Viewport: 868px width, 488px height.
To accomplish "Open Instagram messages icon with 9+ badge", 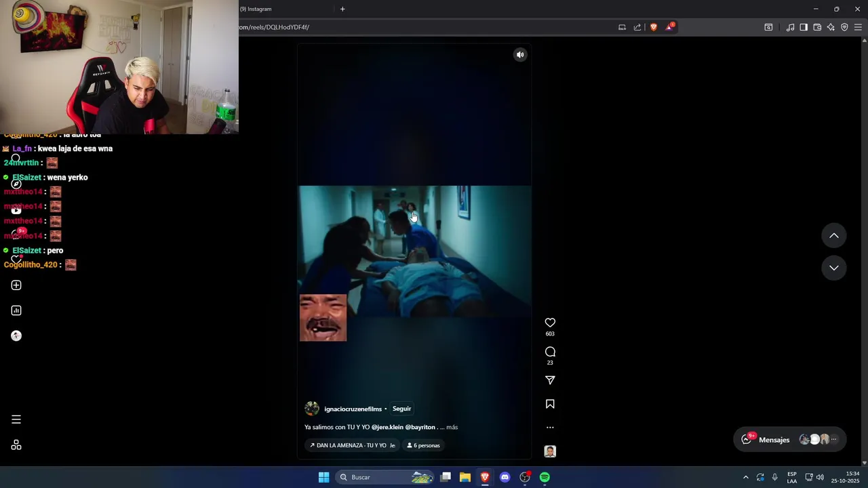I will (16, 234).
